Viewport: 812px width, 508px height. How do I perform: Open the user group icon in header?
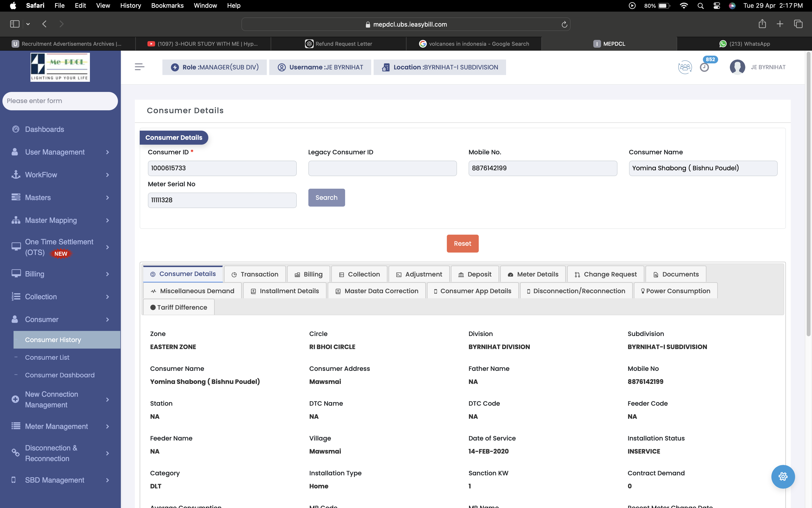click(685, 67)
